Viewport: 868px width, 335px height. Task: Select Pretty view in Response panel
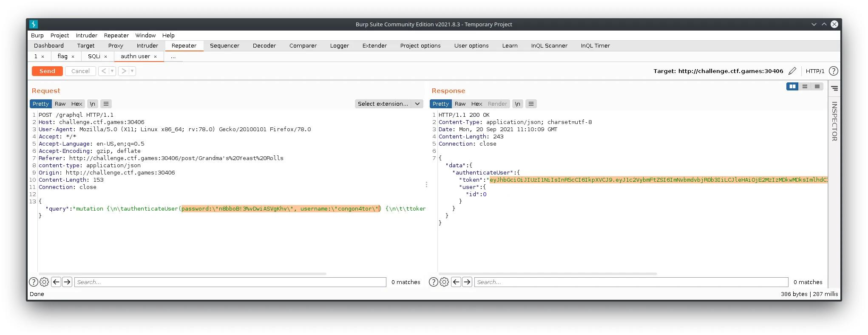pyautogui.click(x=441, y=104)
